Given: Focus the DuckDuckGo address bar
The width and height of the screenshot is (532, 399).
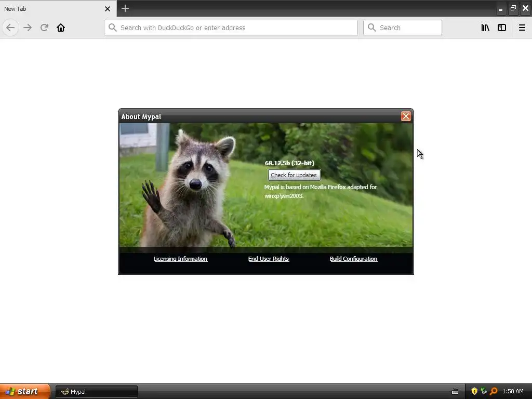Looking at the screenshot, I should 231,28.
